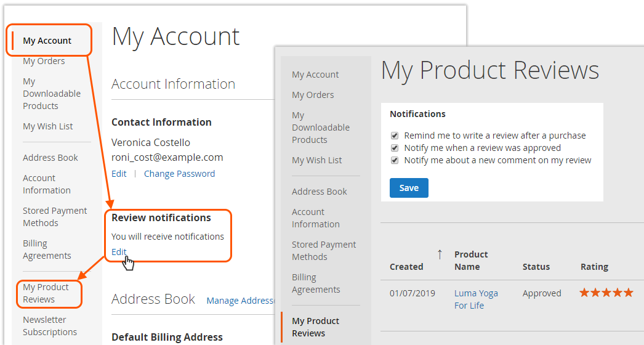
Task: Open the Luma Yoga For Life product link
Action: coord(476,299)
